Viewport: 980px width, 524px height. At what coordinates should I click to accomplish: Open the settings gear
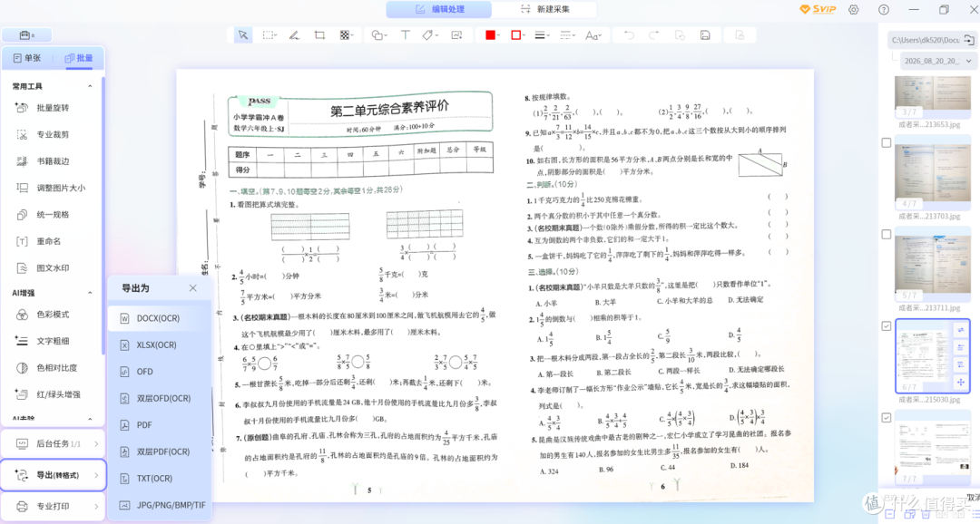[x=853, y=9]
